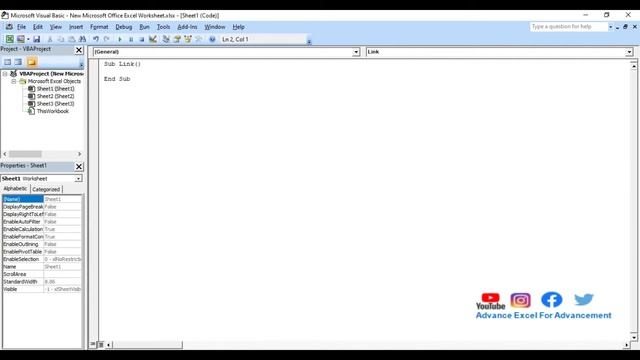Screen dimensions: 640x360
Task: Click the Insert UserForm toolbar icon
Action: pos(20,39)
